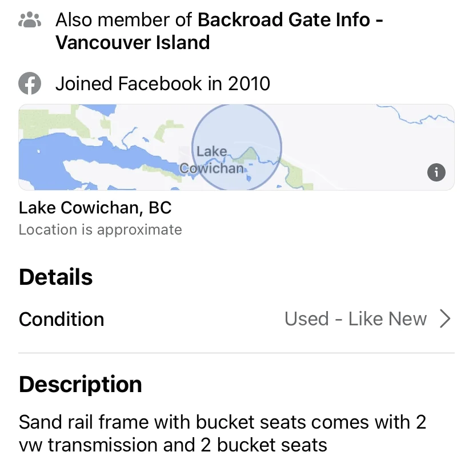Open the Condition row

(x=236, y=319)
